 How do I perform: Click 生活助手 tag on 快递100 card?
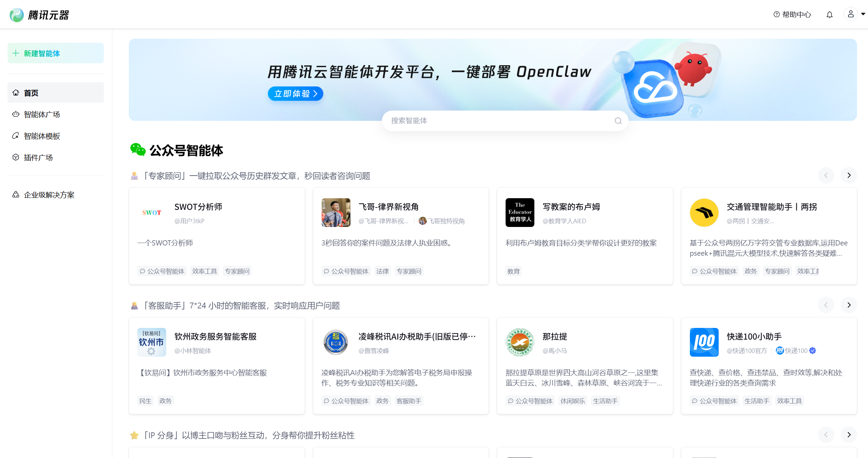(x=757, y=401)
